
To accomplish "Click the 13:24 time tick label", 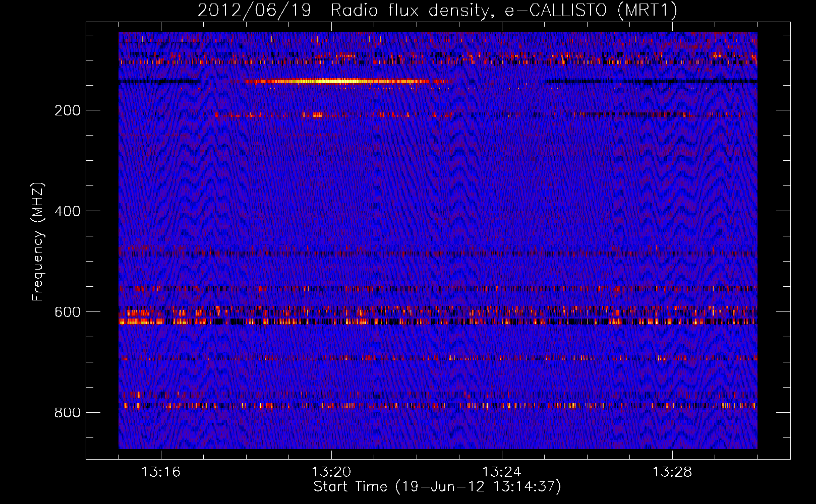I will (502, 472).
